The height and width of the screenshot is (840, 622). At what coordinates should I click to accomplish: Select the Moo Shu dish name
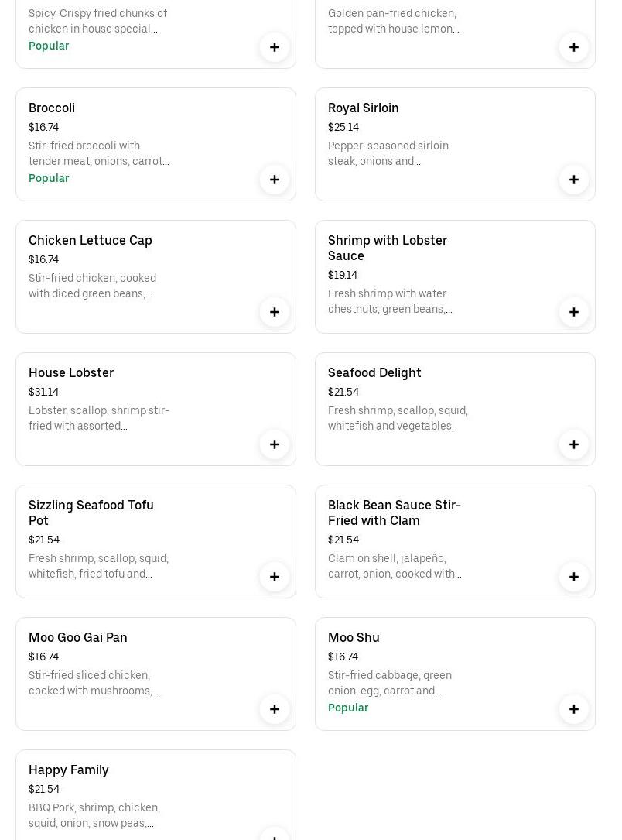pyautogui.click(x=354, y=637)
